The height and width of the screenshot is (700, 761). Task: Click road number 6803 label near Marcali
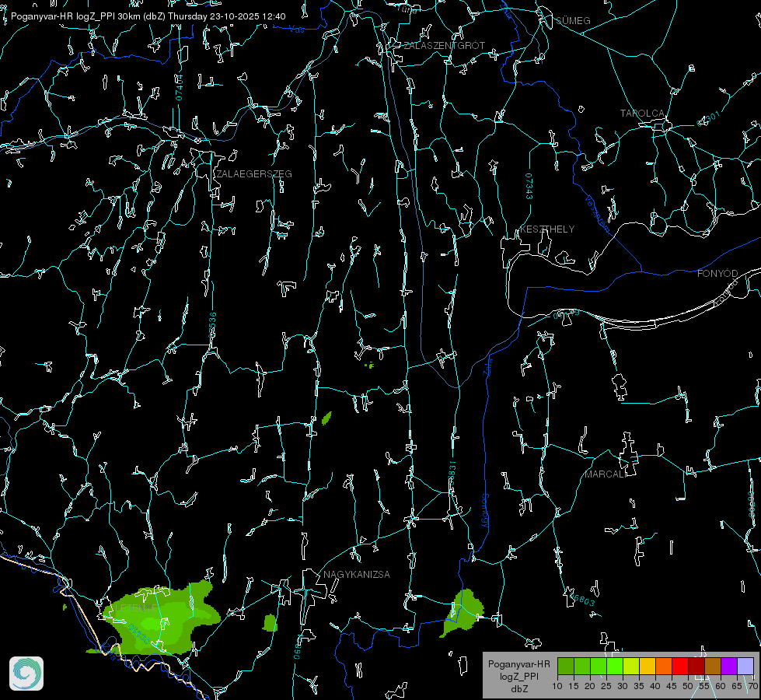[x=583, y=600]
